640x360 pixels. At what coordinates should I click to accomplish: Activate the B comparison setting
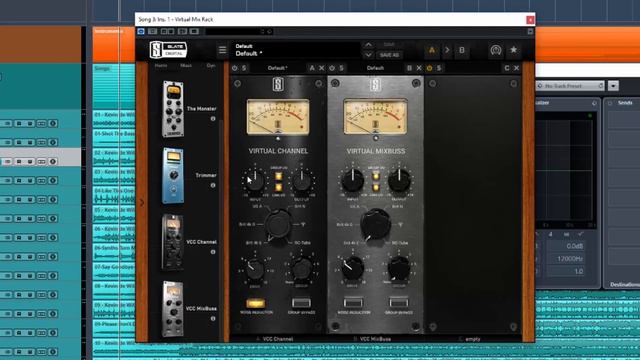coord(462,50)
